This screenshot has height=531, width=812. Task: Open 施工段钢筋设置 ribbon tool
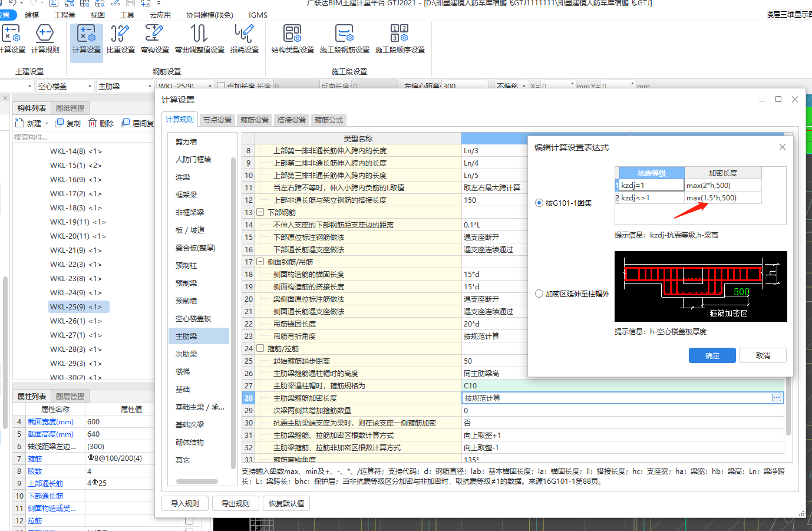coord(345,39)
